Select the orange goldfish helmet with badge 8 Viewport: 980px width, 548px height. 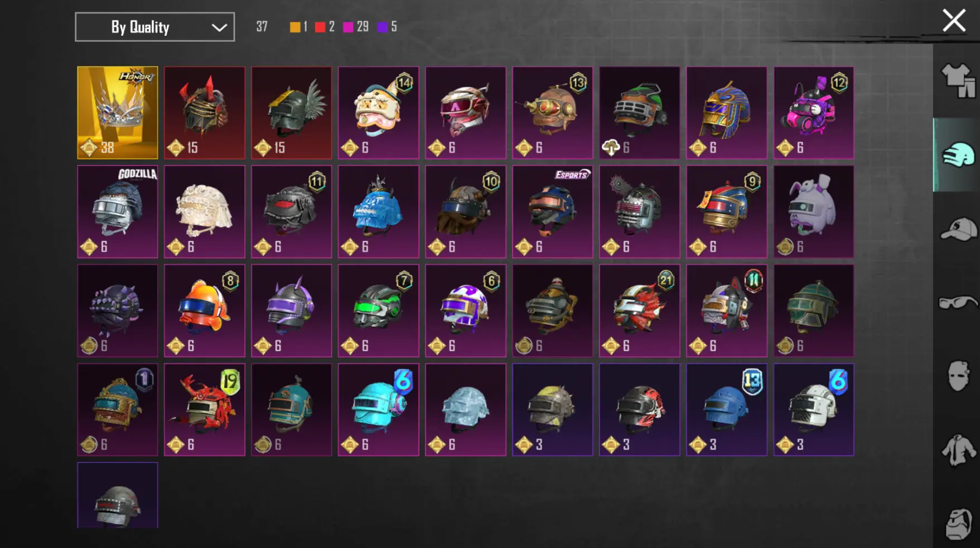[204, 311]
